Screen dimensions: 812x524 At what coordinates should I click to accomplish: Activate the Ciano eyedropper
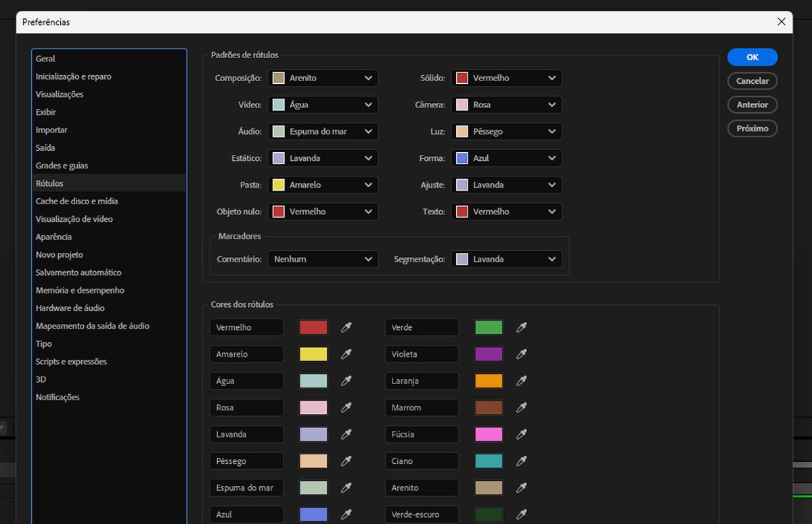click(x=521, y=460)
